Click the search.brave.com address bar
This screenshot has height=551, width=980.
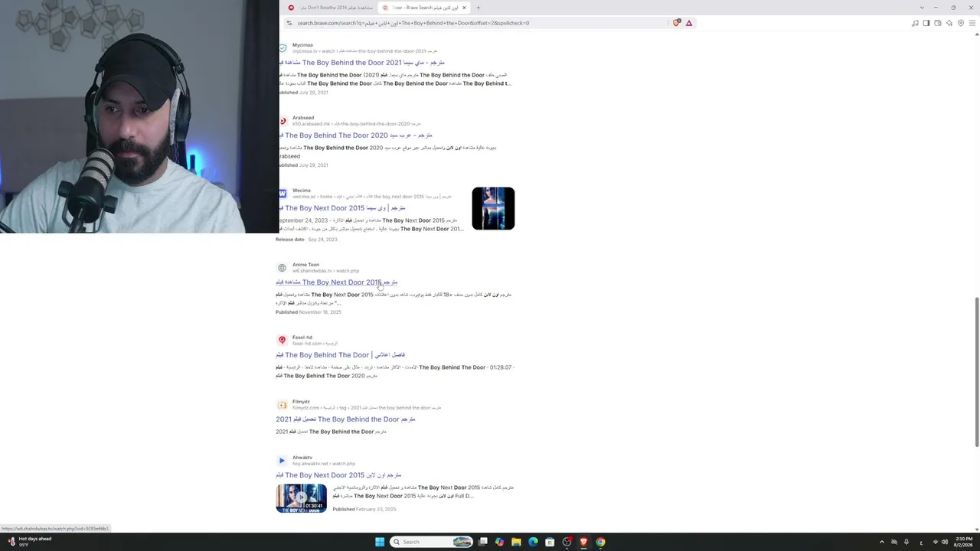482,23
